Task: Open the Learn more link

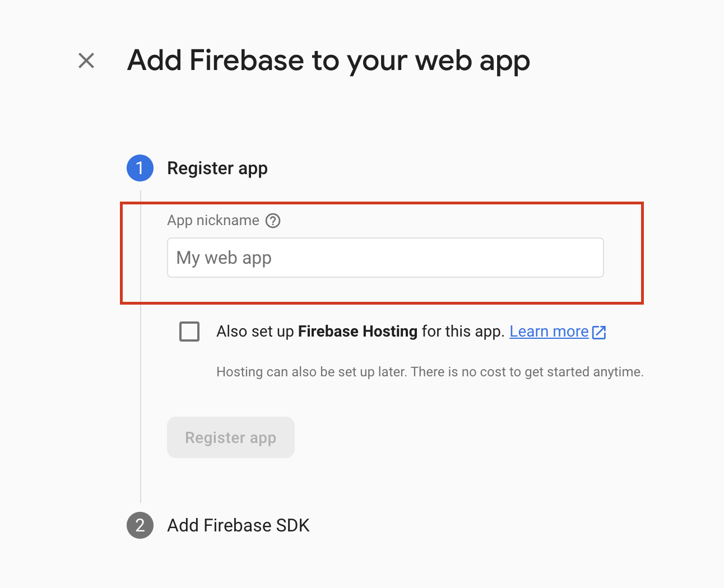Action: (x=549, y=332)
